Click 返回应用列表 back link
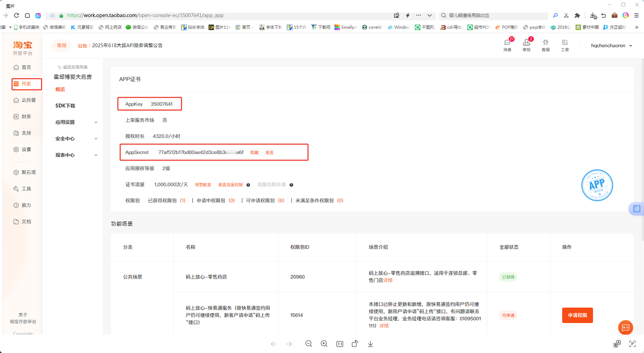 tap(73, 67)
